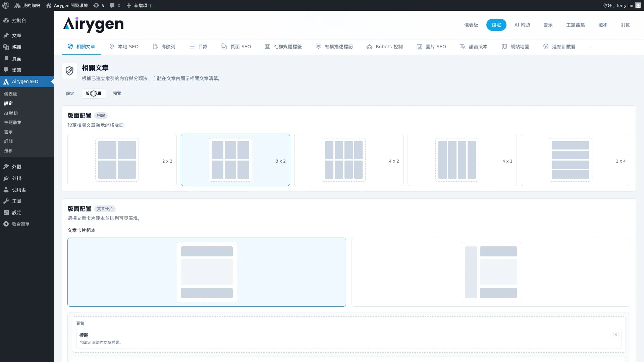
Task: Open 訂閱 submenu in sidebar
Action: pyautogui.click(x=8, y=141)
